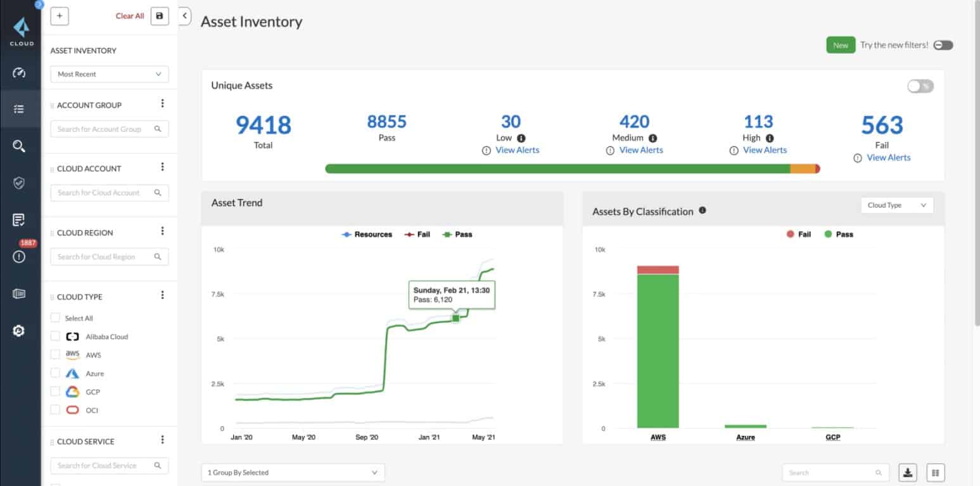Collapse the filter sidebar panel arrow

click(x=184, y=16)
